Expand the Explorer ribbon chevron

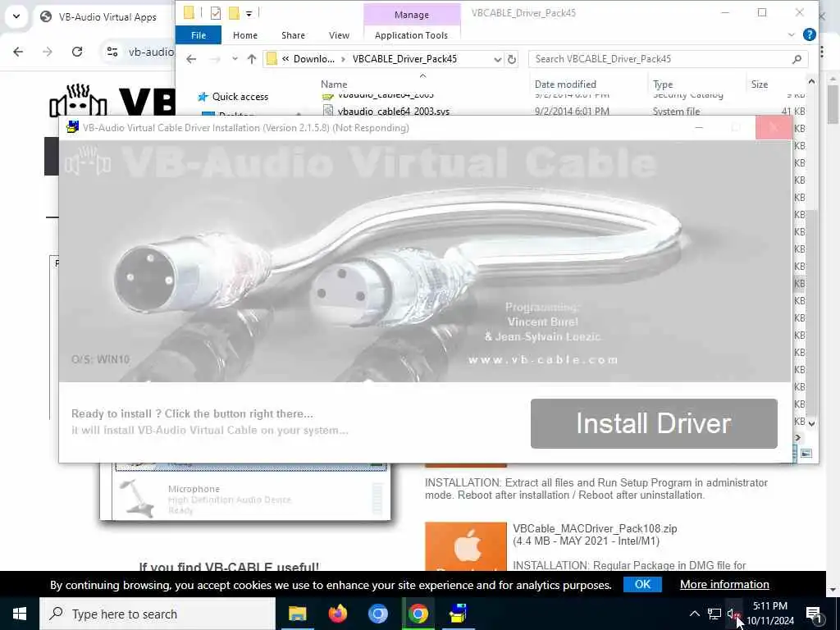tap(792, 34)
